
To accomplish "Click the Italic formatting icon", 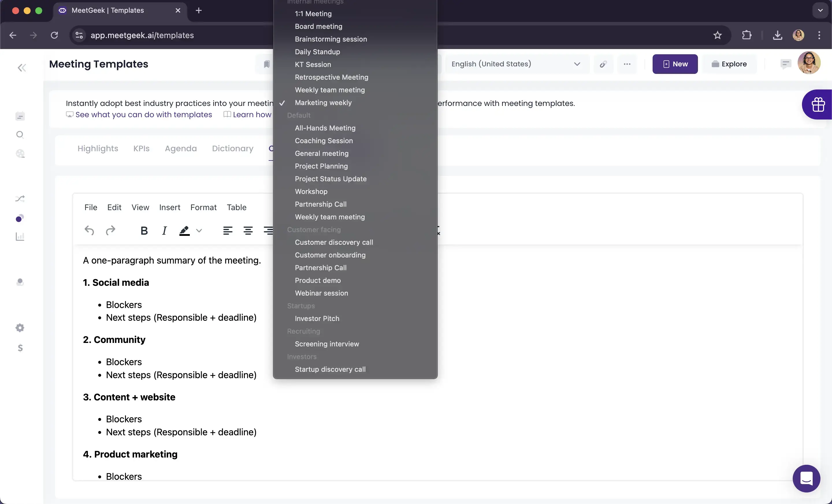I will pyautogui.click(x=164, y=231).
